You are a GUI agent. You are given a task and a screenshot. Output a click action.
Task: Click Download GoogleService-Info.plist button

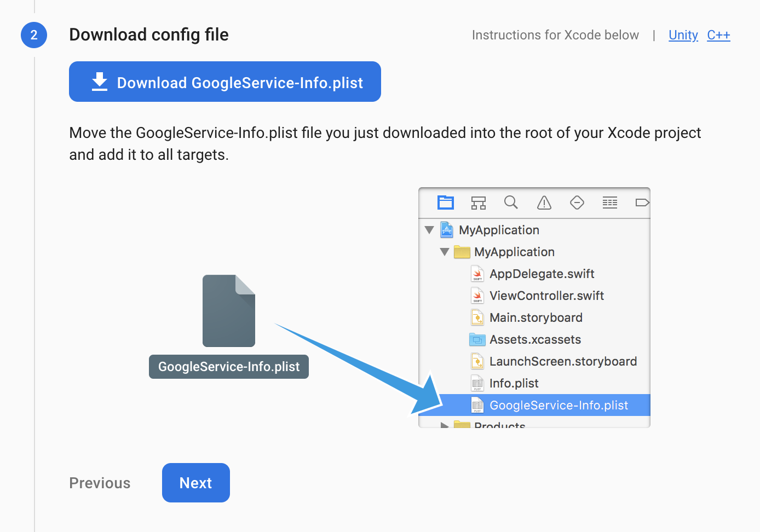coord(224,82)
